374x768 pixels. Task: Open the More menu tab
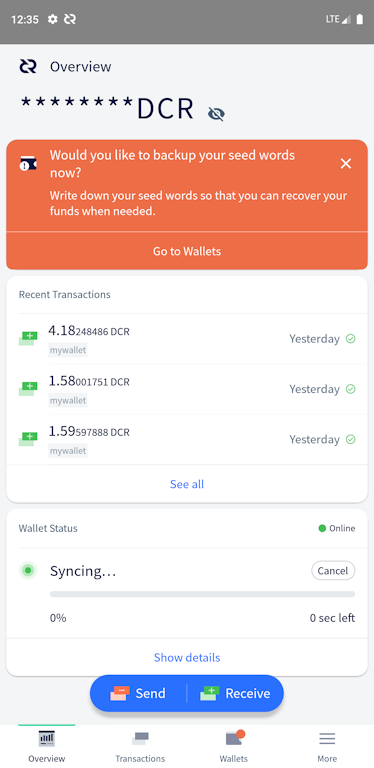327,746
